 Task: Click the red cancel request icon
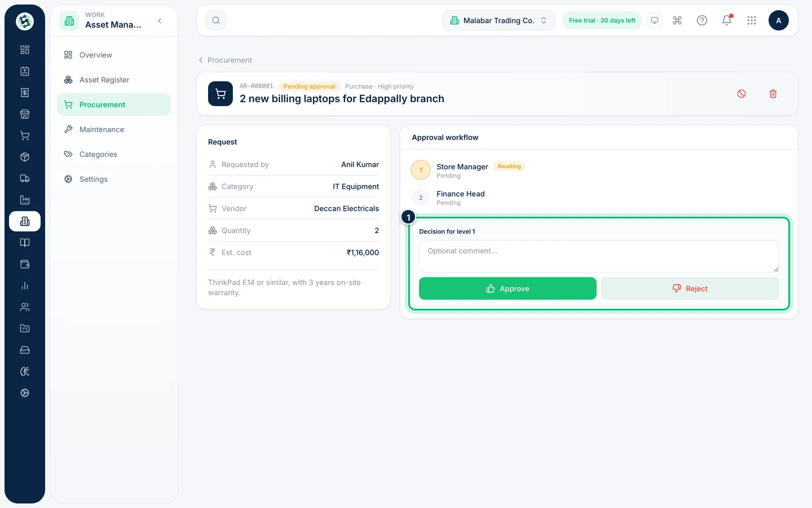pyautogui.click(x=741, y=94)
